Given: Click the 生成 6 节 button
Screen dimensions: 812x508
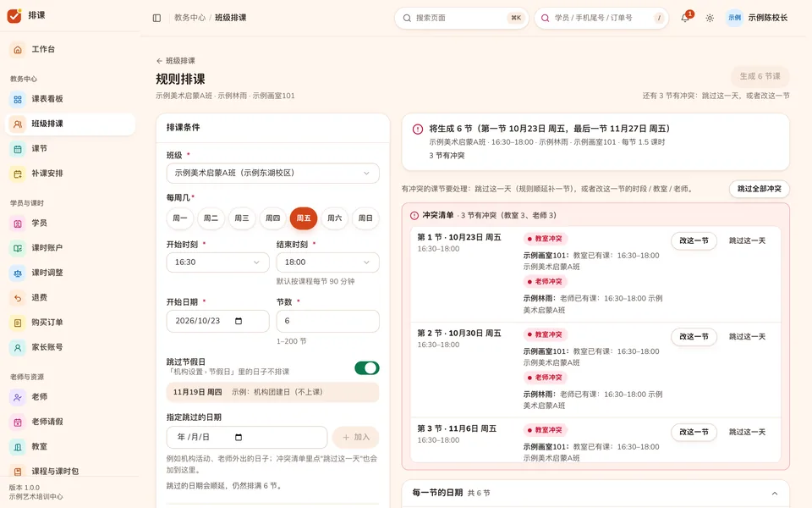Looking at the screenshot, I should (x=760, y=76).
